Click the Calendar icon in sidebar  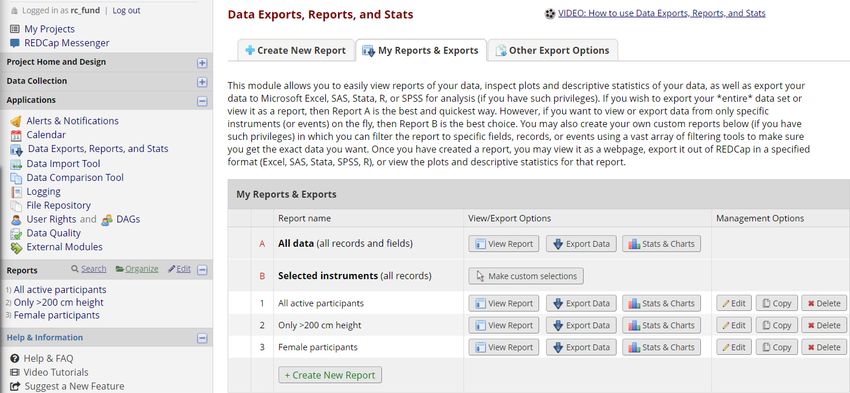click(16, 135)
